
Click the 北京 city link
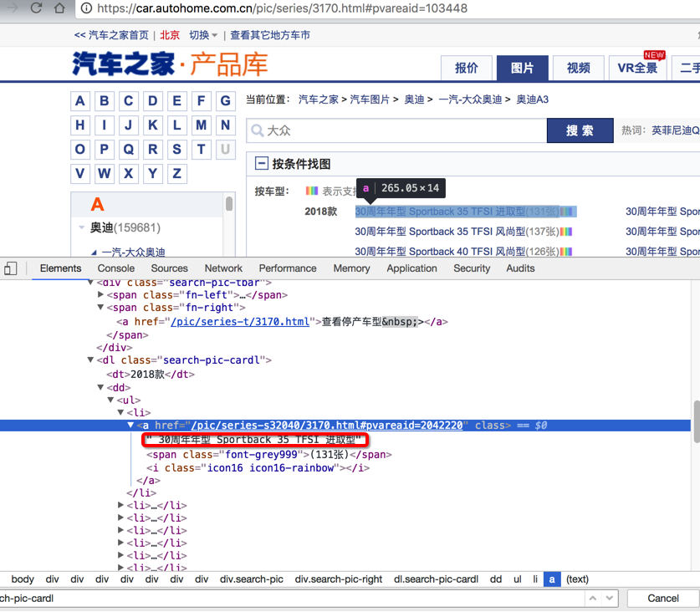[170, 35]
